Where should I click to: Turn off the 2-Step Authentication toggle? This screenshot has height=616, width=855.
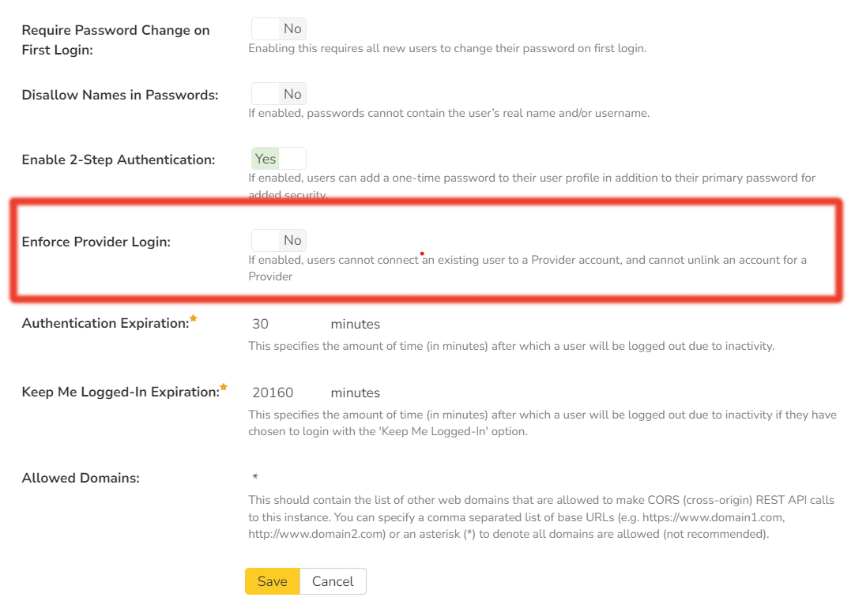pyautogui.click(x=278, y=159)
